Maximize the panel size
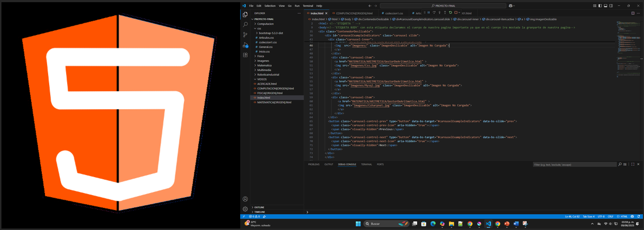The width and height of the screenshot is (644, 230). (x=633, y=165)
